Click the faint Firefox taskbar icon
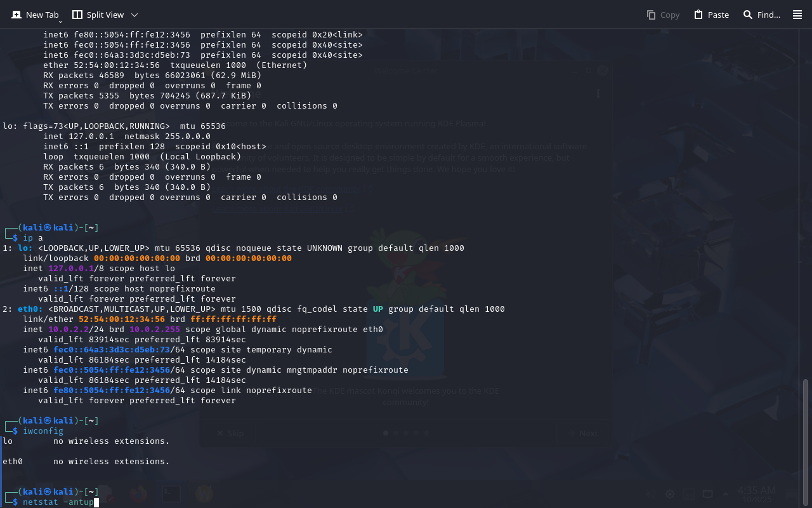This screenshot has height=508, width=812. (x=138, y=493)
